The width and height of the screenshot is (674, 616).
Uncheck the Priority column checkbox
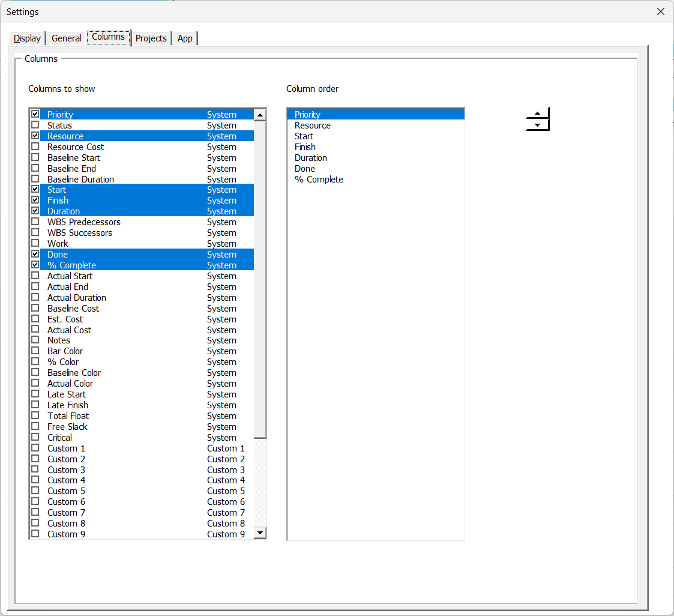(35, 114)
